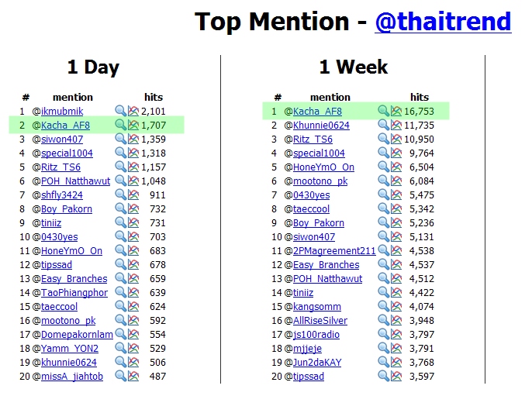This screenshot has width=532, height=396.
Task: Visit @mootono_pk link in 1 Week list
Action: pyautogui.click(x=320, y=181)
